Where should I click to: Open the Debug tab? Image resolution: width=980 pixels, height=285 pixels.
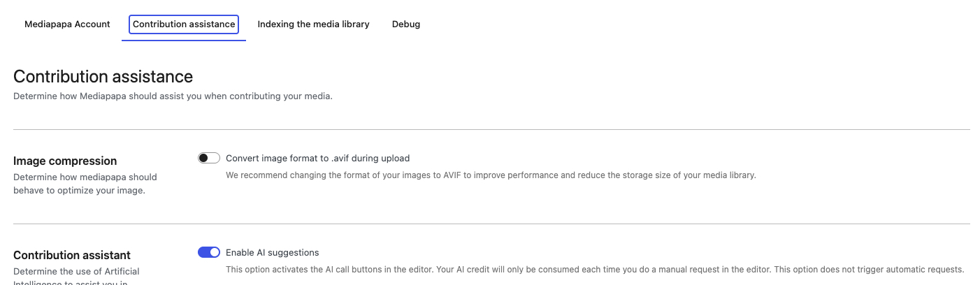406,24
